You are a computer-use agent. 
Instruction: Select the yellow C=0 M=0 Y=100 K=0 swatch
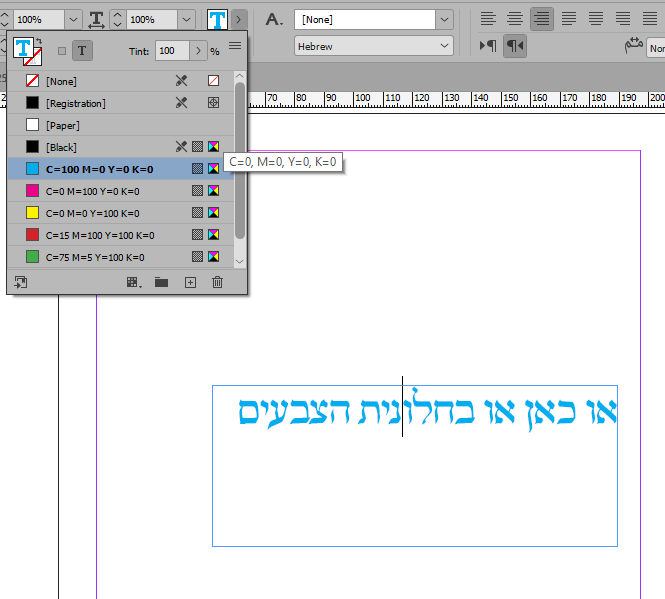(x=121, y=213)
